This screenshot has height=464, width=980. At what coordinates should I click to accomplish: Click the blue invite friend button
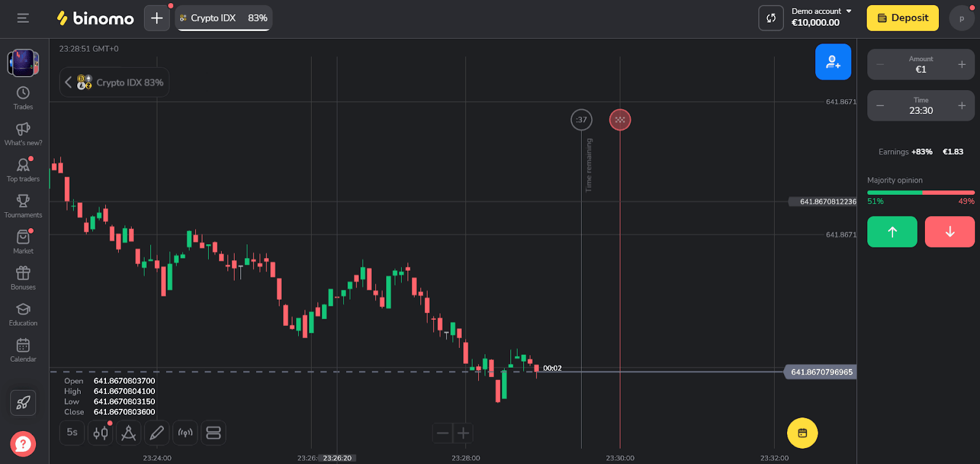pyautogui.click(x=833, y=62)
